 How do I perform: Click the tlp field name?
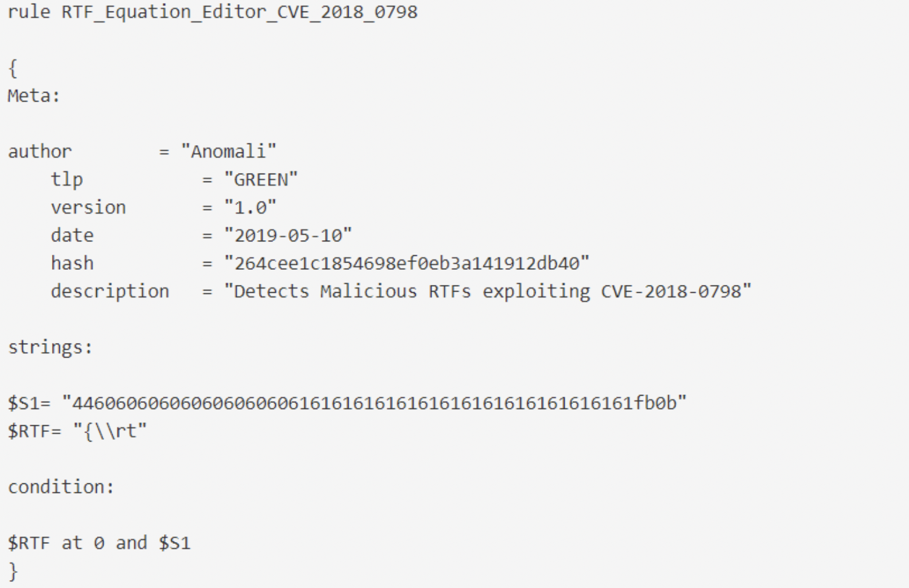pos(67,180)
